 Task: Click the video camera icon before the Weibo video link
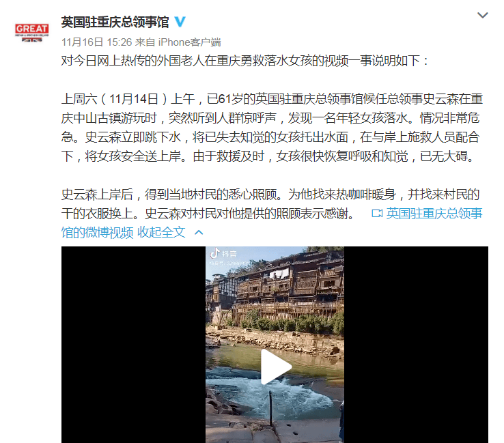click(x=377, y=213)
